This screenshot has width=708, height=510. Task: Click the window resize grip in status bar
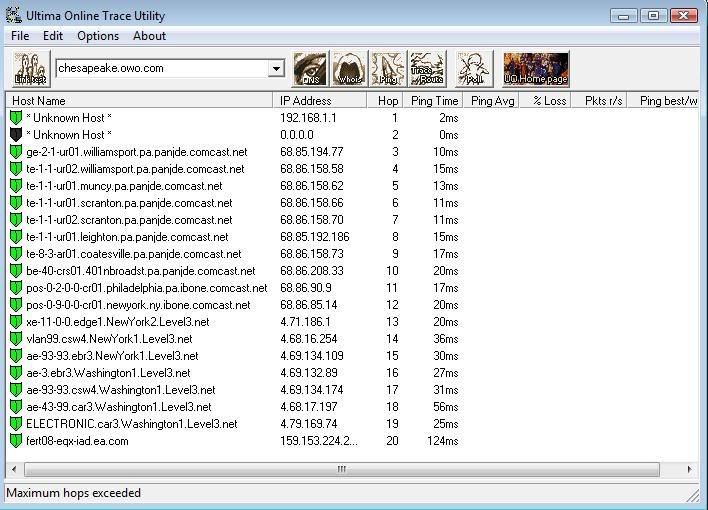tap(693, 496)
